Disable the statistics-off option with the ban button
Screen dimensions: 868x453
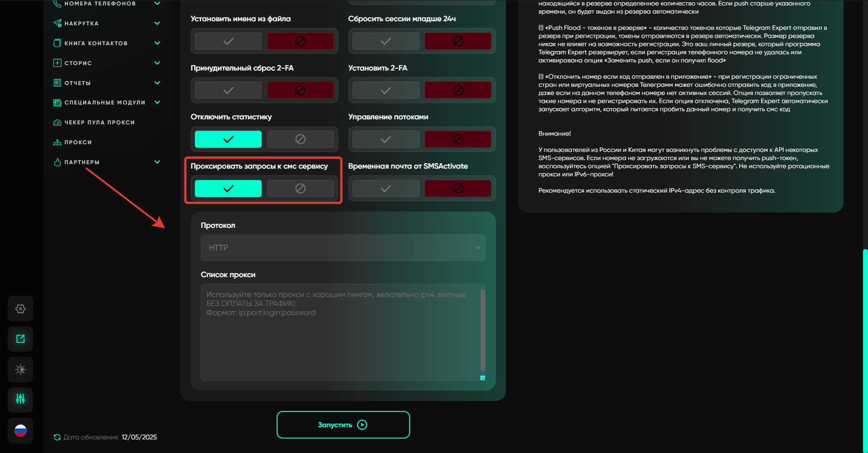tap(300, 139)
